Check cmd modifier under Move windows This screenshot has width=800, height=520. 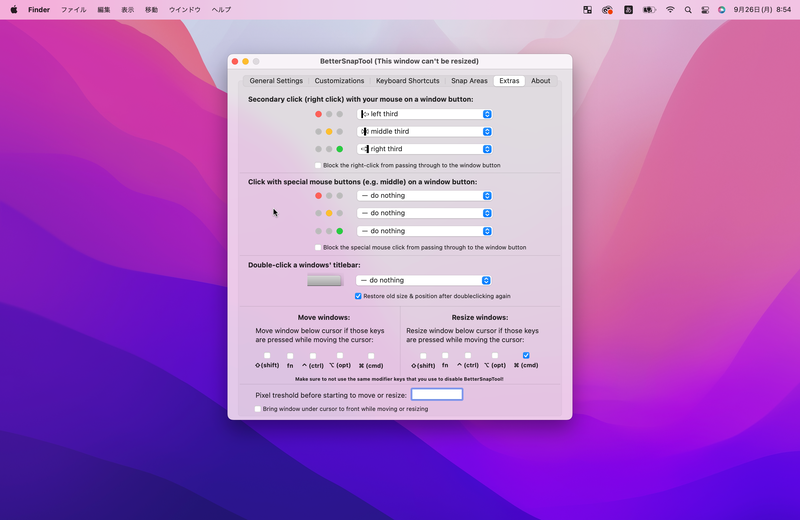point(371,356)
